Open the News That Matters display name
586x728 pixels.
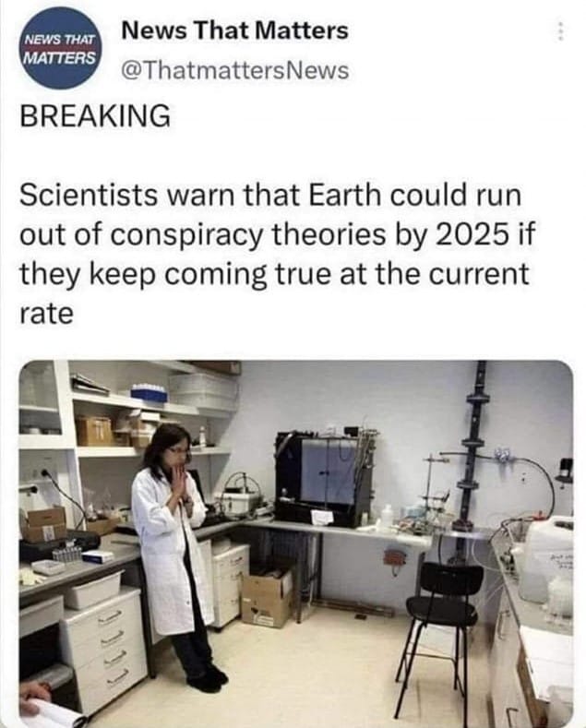coord(234,31)
